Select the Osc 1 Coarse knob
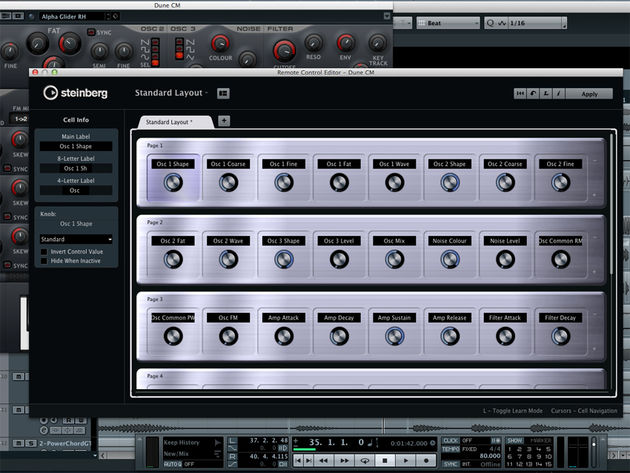The height and width of the screenshot is (473, 630). coord(228,182)
